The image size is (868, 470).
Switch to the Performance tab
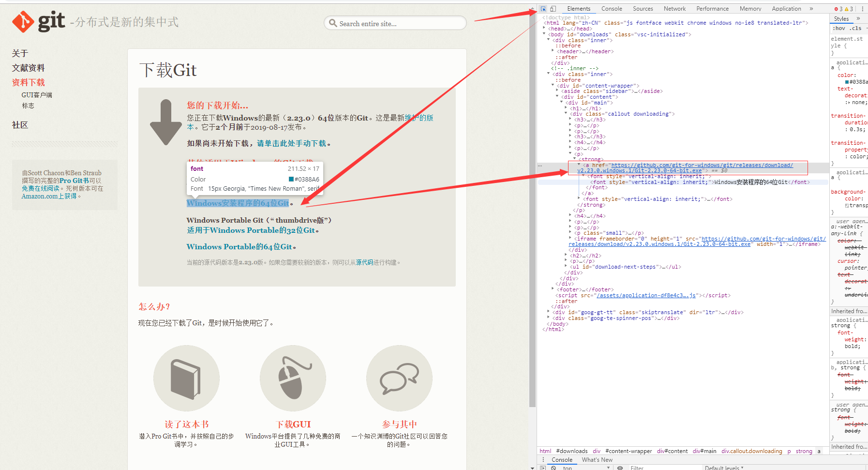click(712, 9)
